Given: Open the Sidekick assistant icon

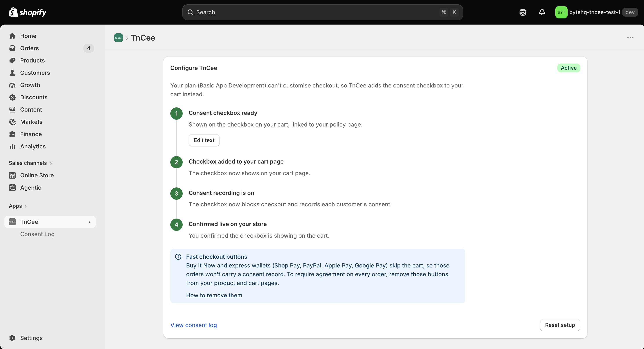Looking at the screenshot, I should coord(522,12).
